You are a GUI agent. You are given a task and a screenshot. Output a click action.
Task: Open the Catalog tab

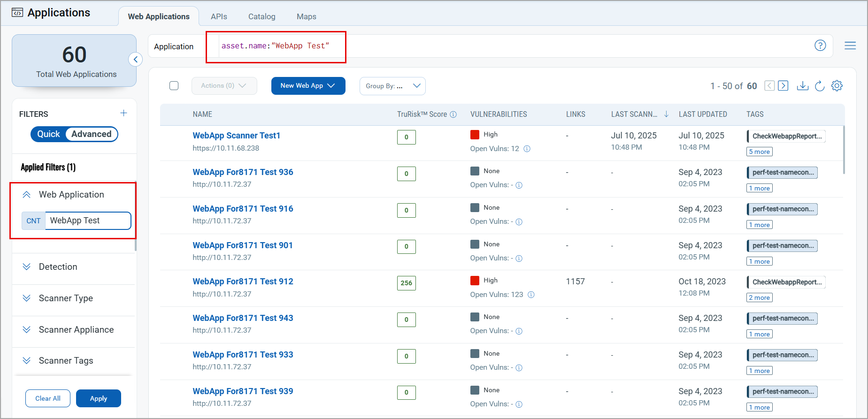coord(261,16)
